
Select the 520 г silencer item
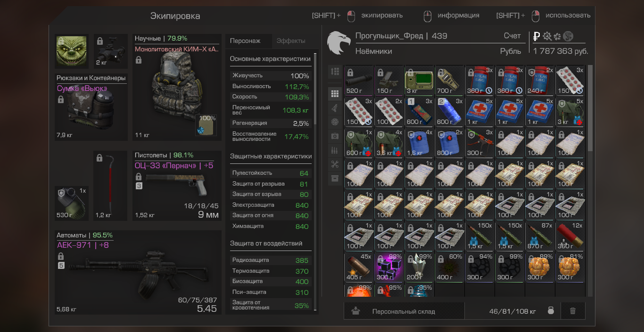tap(359, 80)
